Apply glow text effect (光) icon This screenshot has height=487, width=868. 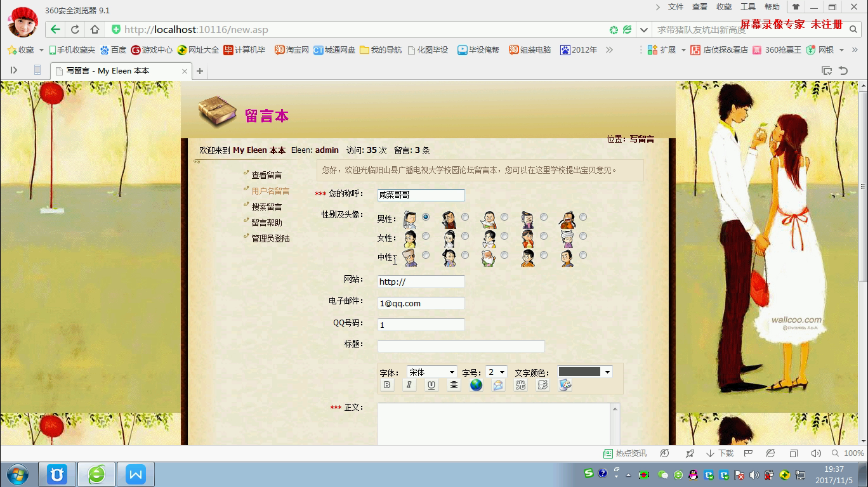click(520, 385)
